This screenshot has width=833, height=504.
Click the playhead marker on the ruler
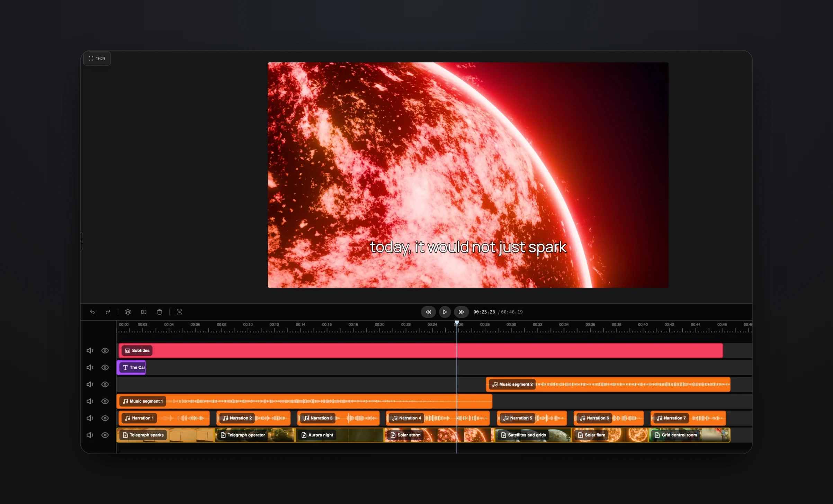point(457,323)
